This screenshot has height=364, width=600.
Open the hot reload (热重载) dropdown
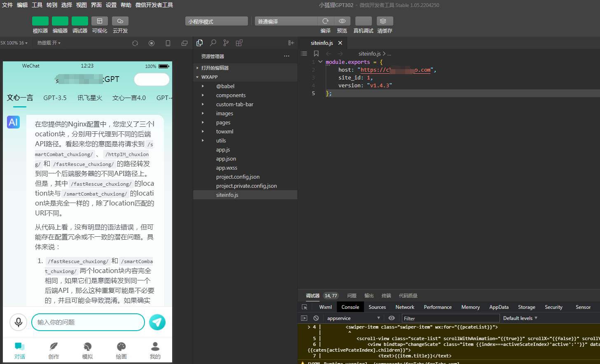(49, 43)
